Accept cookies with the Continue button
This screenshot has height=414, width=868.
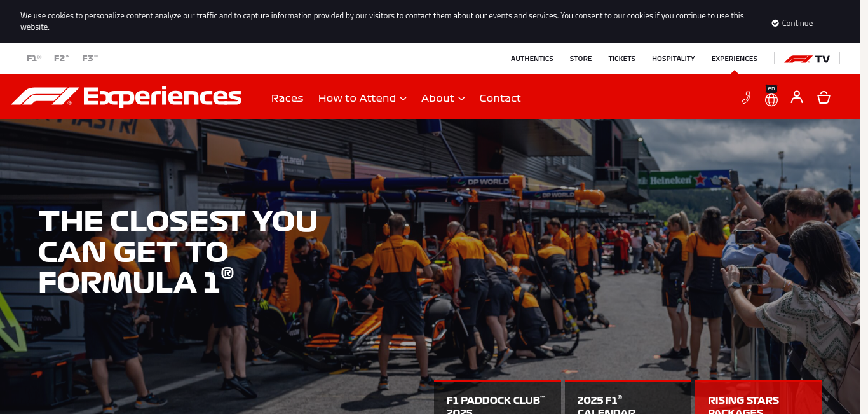point(792,23)
